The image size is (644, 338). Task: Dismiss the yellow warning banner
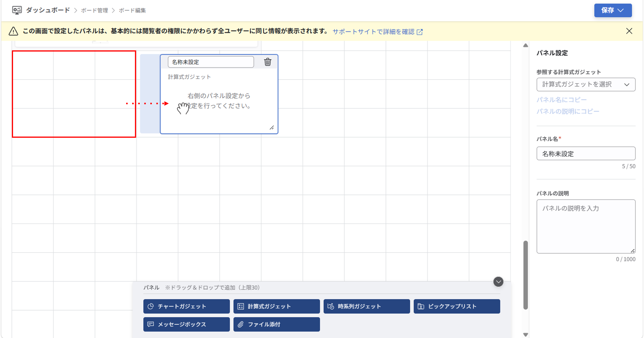pyautogui.click(x=629, y=31)
